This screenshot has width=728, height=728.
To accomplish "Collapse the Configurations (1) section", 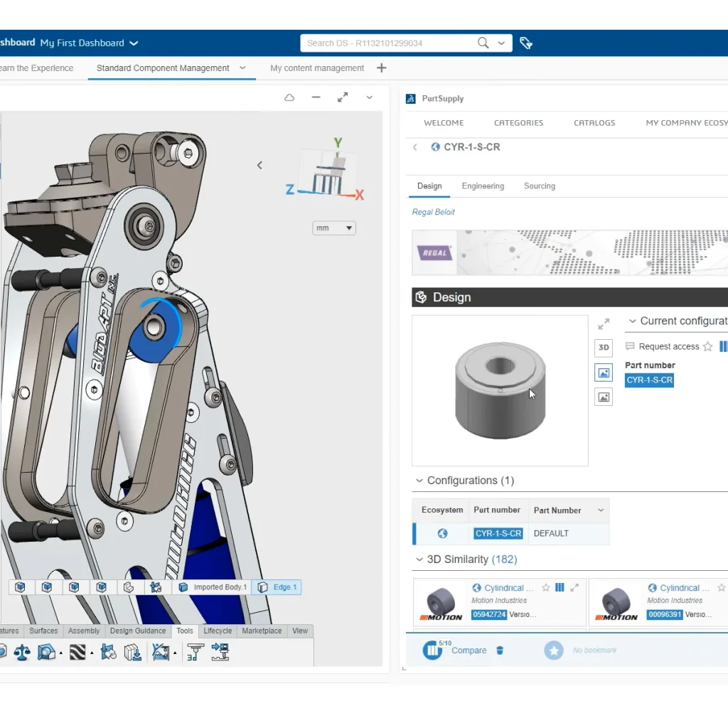I will click(x=419, y=481).
